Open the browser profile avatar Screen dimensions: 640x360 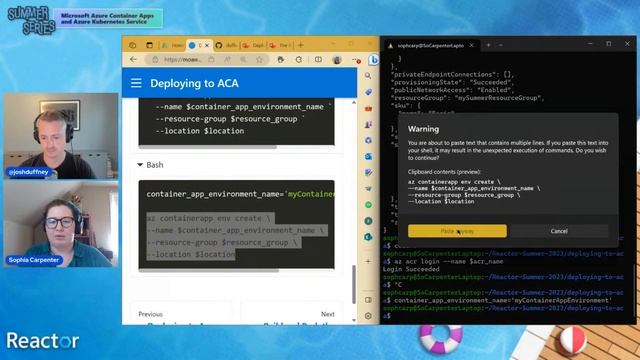[337, 60]
